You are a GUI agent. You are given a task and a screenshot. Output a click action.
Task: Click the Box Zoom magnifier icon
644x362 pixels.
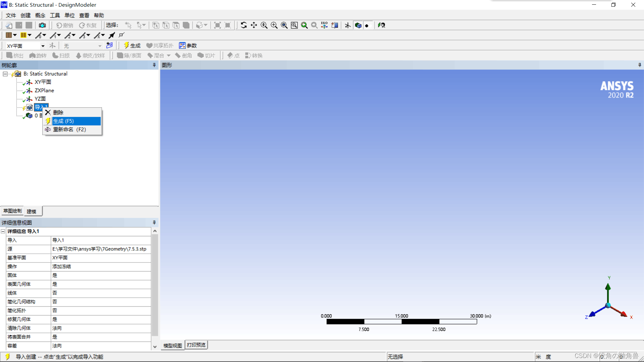[x=274, y=25]
